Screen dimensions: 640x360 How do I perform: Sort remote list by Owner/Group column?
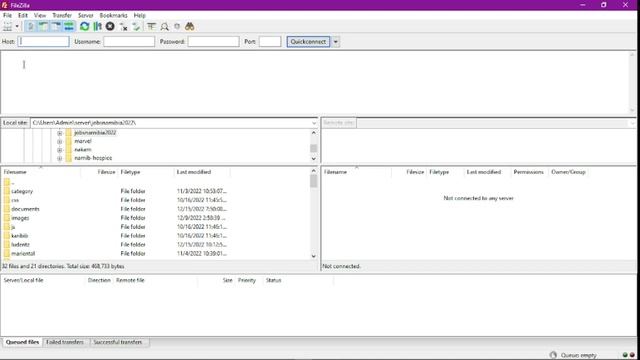click(x=568, y=172)
